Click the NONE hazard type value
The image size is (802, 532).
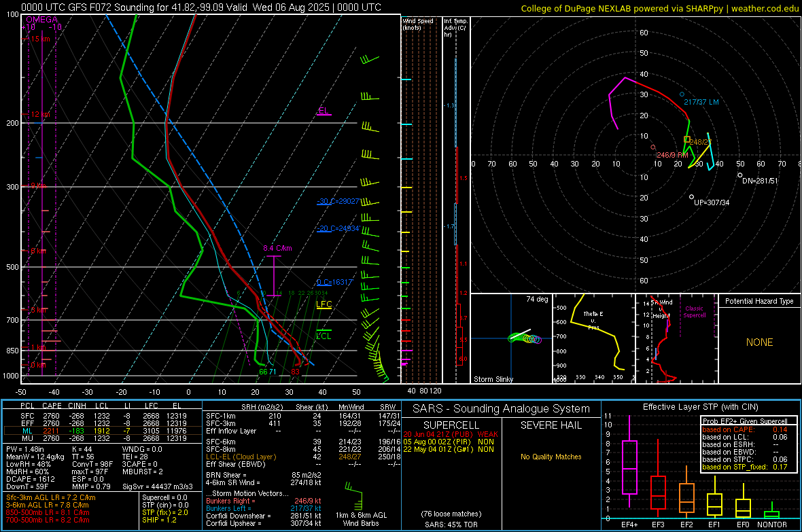759,342
